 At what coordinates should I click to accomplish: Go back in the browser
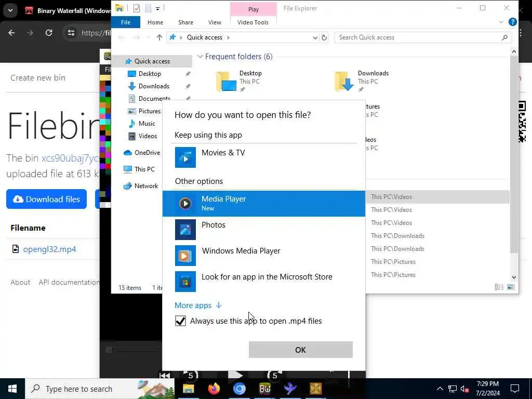11,33
